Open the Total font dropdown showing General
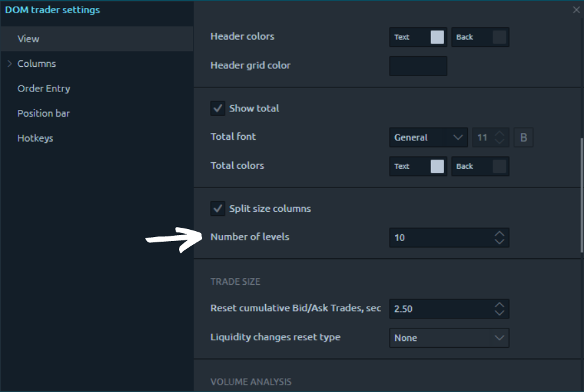 pos(428,137)
